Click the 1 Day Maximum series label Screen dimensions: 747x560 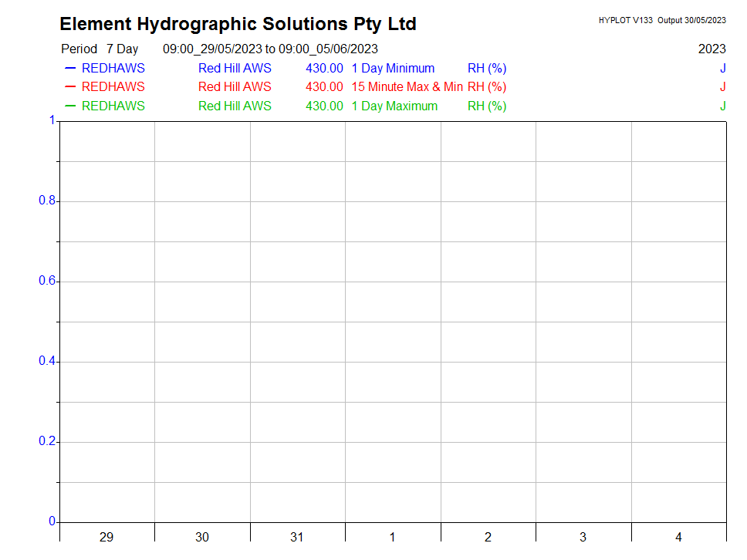click(x=394, y=106)
